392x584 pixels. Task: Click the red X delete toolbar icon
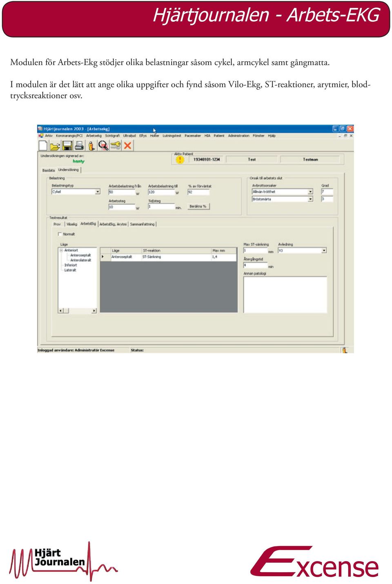coord(127,145)
